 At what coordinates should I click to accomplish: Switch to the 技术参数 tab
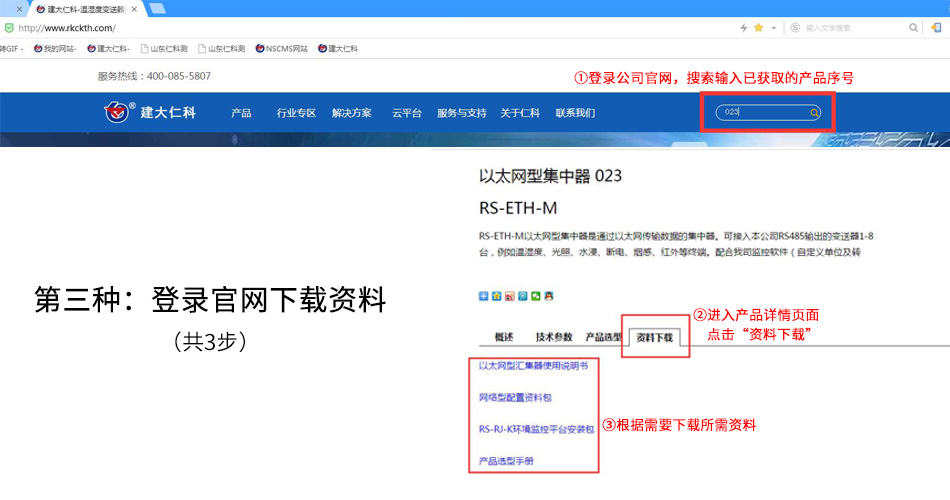tap(554, 337)
